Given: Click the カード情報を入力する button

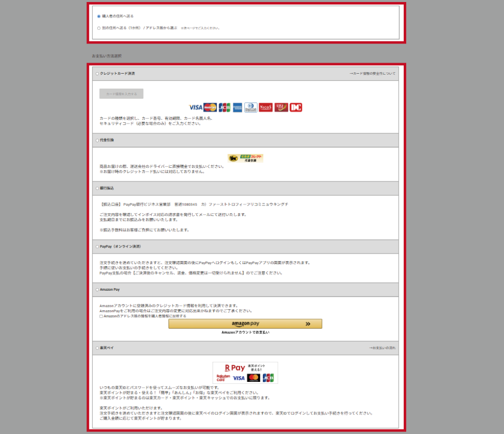Looking at the screenshot, I should 121,94.
